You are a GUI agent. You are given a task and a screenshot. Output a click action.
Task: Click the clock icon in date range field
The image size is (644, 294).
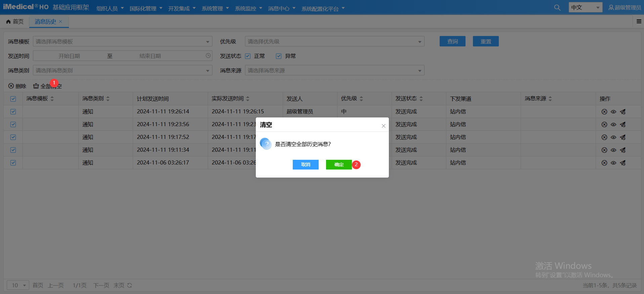point(208,56)
